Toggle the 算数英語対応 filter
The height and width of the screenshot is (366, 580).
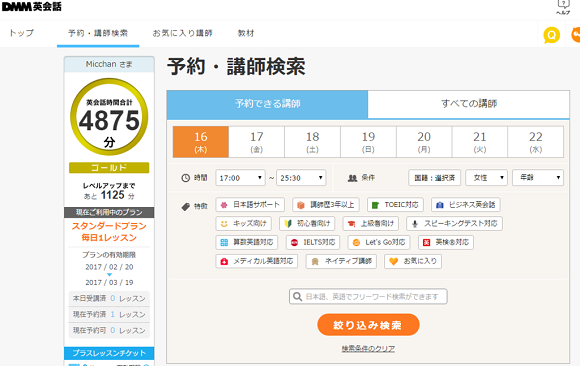(x=247, y=242)
